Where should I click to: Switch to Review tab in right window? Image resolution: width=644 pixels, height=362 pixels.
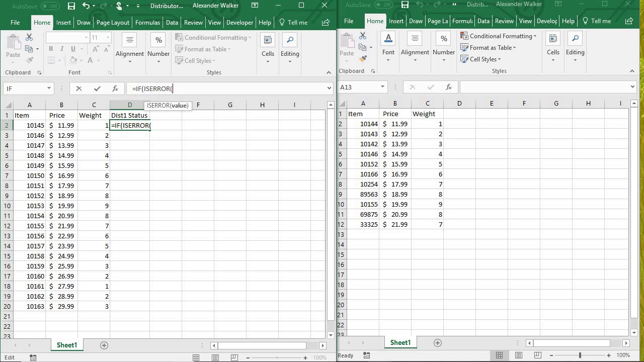click(x=504, y=21)
